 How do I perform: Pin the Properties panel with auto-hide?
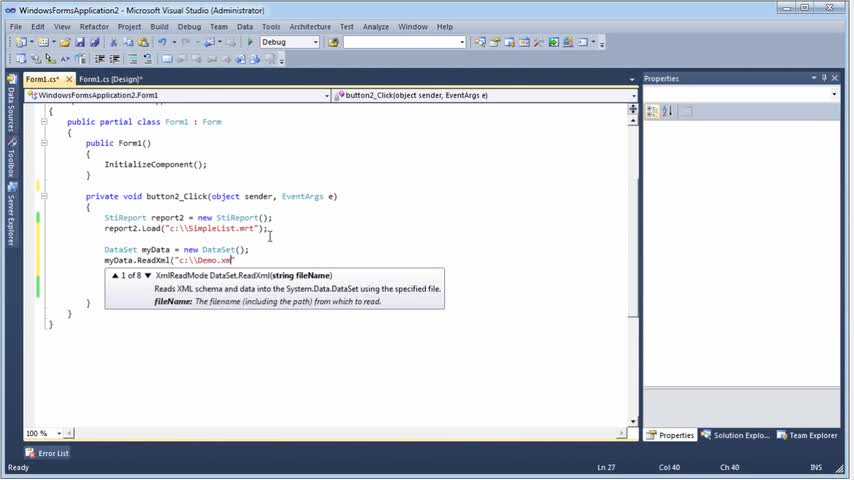(x=824, y=78)
